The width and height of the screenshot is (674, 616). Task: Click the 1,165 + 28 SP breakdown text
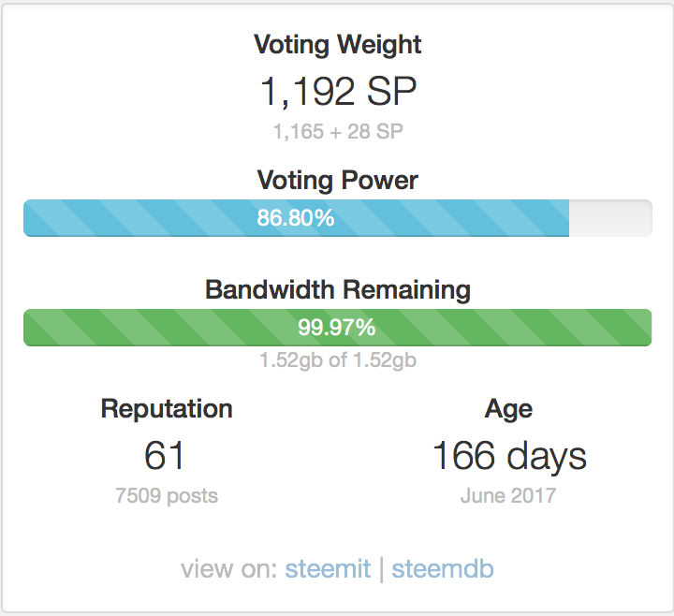(337, 132)
